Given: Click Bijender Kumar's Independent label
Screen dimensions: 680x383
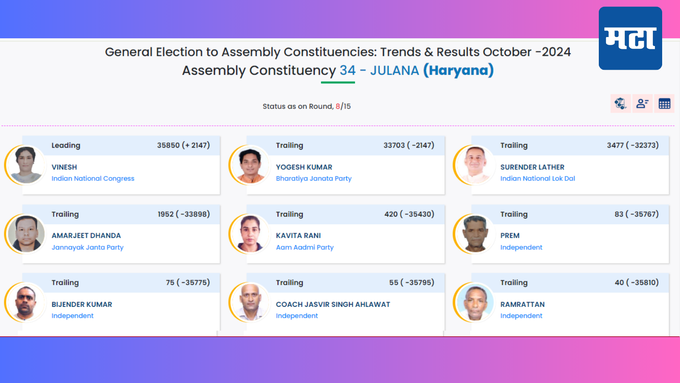Looking at the screenshot, I should (x=72, y=316).
